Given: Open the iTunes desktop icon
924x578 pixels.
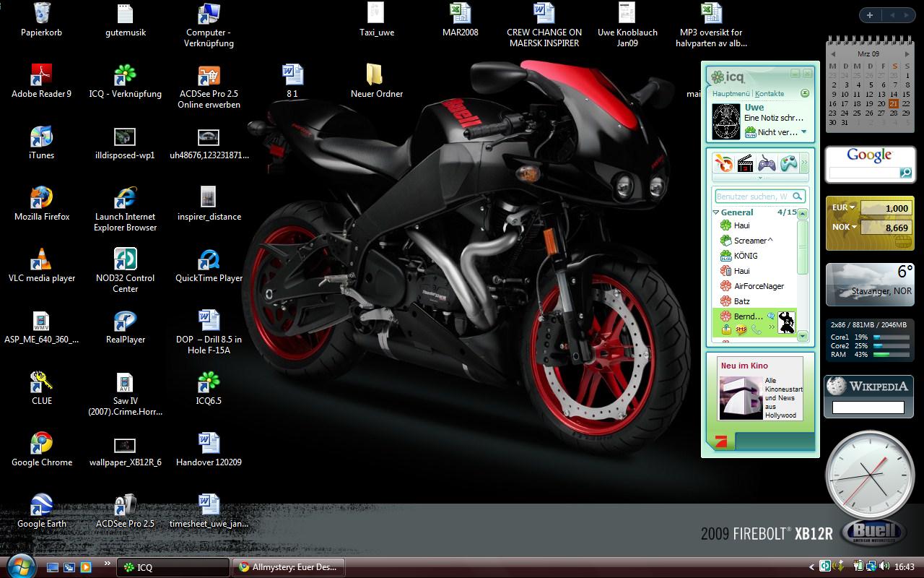Looking at the screenshot, I should pos(42,138).
